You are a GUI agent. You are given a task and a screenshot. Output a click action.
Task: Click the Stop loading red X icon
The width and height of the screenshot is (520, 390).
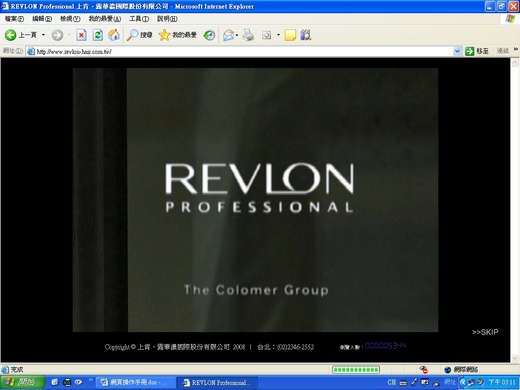[x=81, y=35]
